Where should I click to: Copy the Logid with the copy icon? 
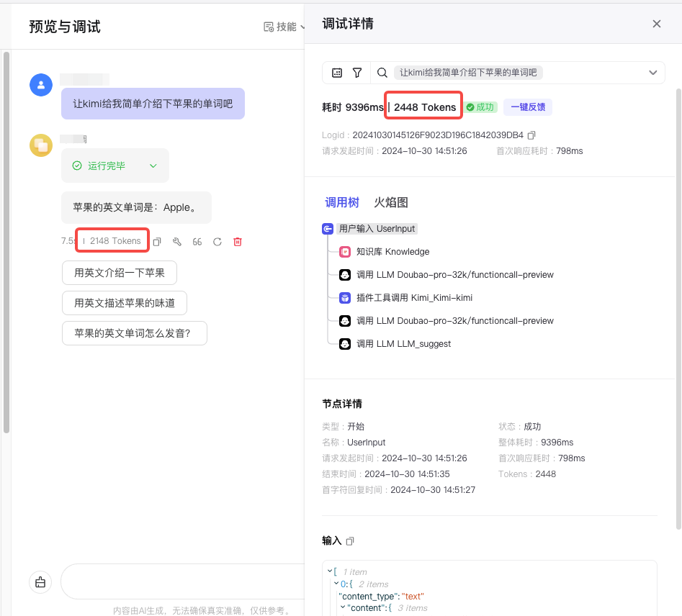point(531,135)
